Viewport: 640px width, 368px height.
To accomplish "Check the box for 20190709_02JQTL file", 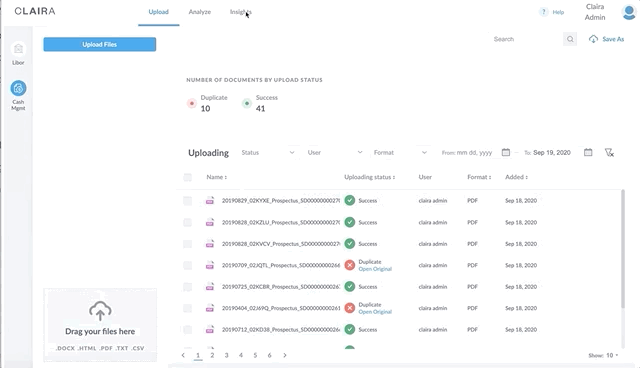I will (x=188, y=265).
